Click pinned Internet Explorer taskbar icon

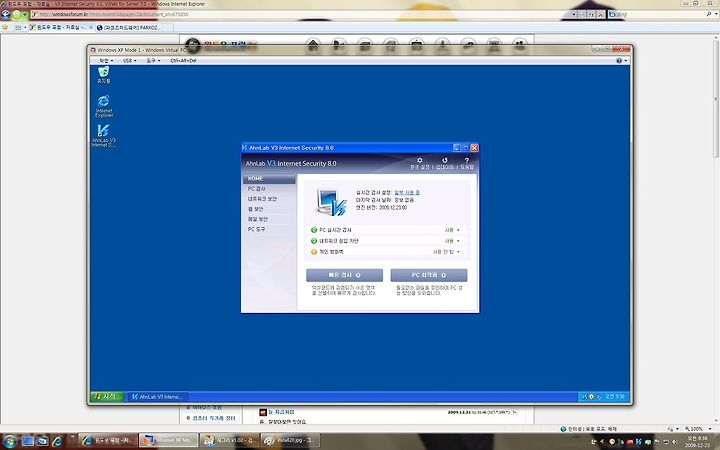58,441
